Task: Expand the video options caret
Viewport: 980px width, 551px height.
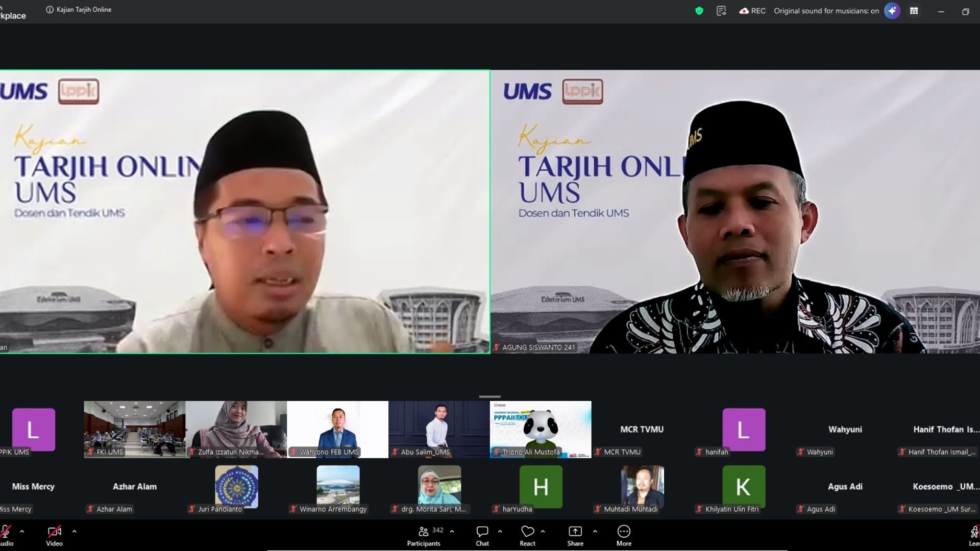Action: (75, 532)
